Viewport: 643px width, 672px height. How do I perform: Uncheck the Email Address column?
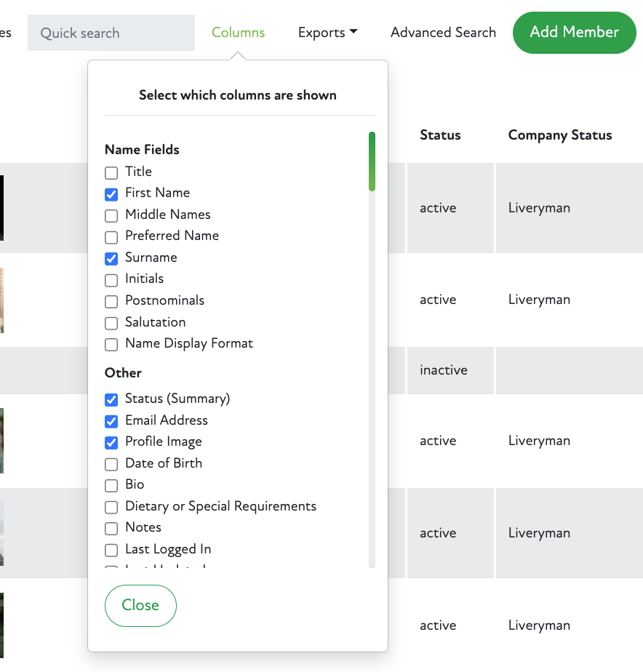[111, 421]
